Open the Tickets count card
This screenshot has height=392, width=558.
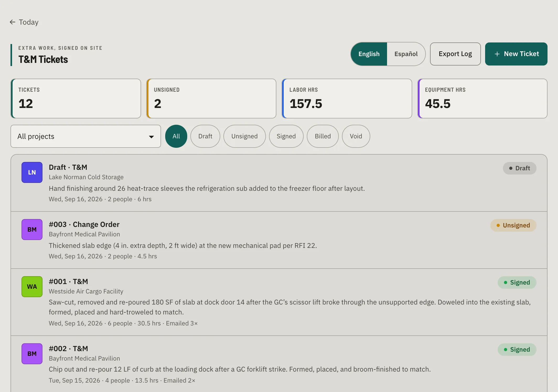click(76, 99)
